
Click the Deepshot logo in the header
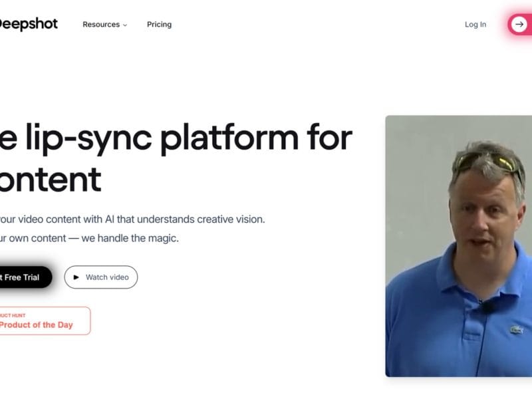28,25
